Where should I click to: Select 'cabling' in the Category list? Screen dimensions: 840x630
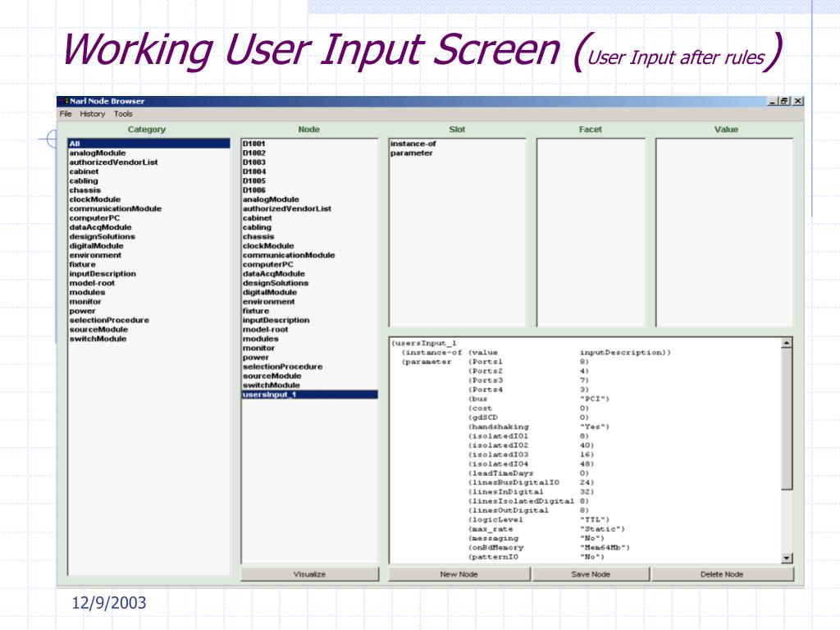(83, 180)
